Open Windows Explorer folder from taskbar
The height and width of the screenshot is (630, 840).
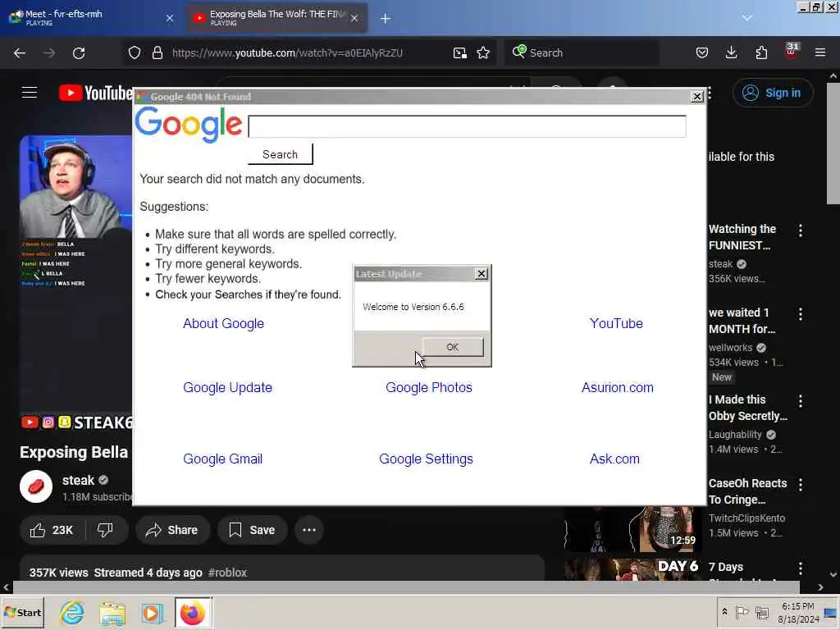tap(112, 614)
